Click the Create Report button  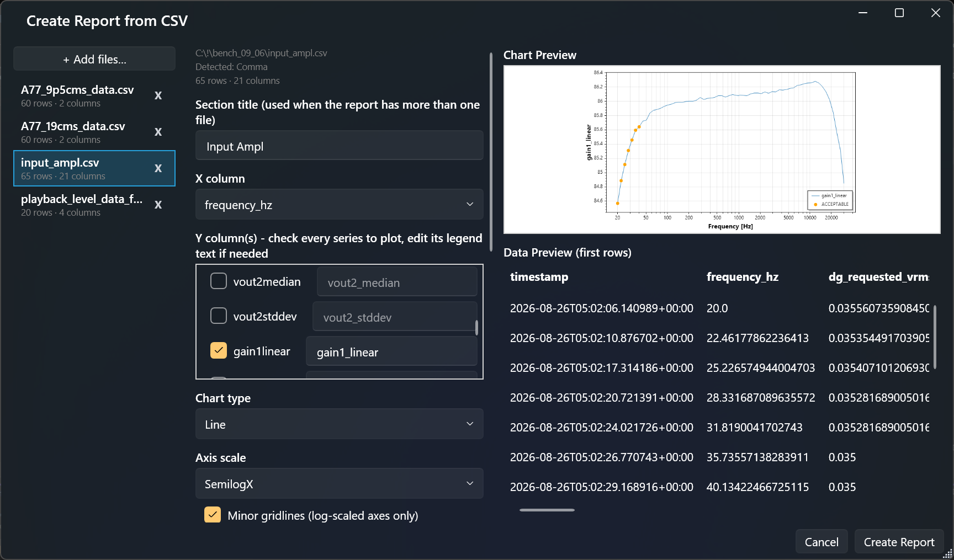coord(899,542)
